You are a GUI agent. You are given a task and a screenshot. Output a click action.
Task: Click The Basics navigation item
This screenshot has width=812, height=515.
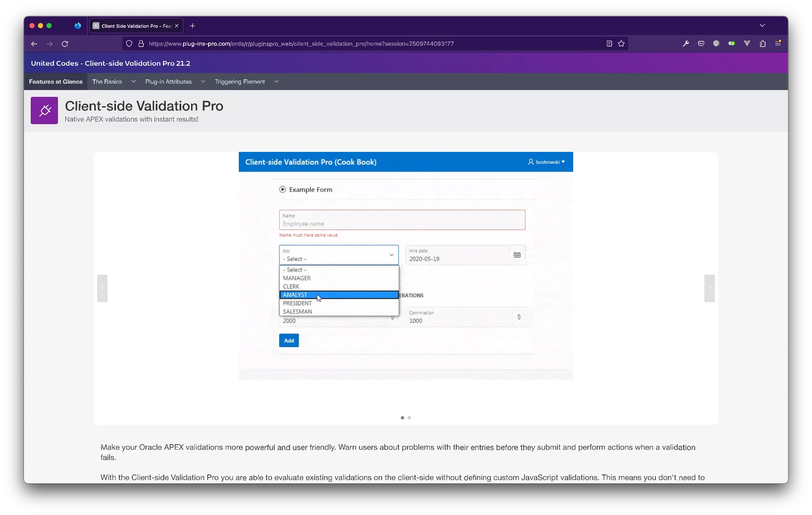[x=107, y=81]
